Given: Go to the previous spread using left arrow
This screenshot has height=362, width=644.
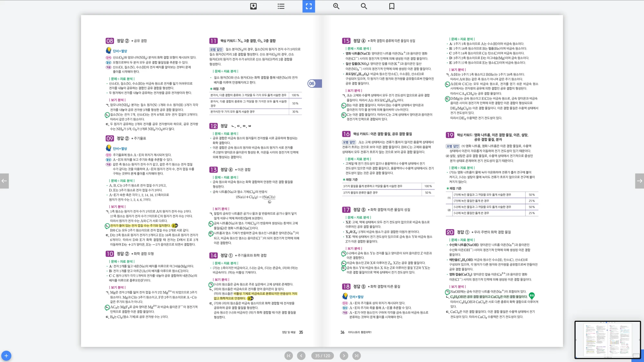Looking at the screenshot, I should point(4,181).
